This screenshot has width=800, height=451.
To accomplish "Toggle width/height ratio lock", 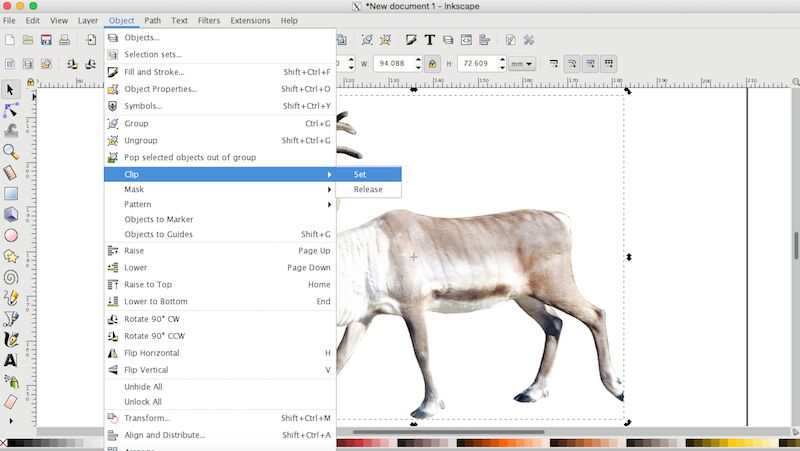I will click(x=433, y=64).
